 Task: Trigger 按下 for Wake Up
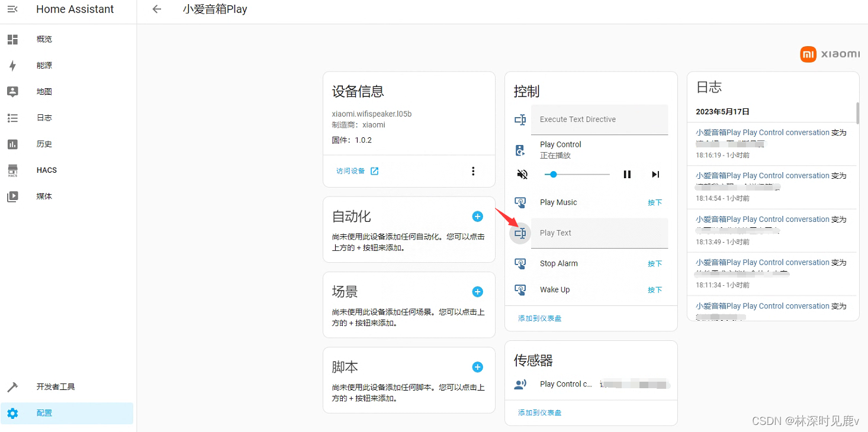(655, 290)
